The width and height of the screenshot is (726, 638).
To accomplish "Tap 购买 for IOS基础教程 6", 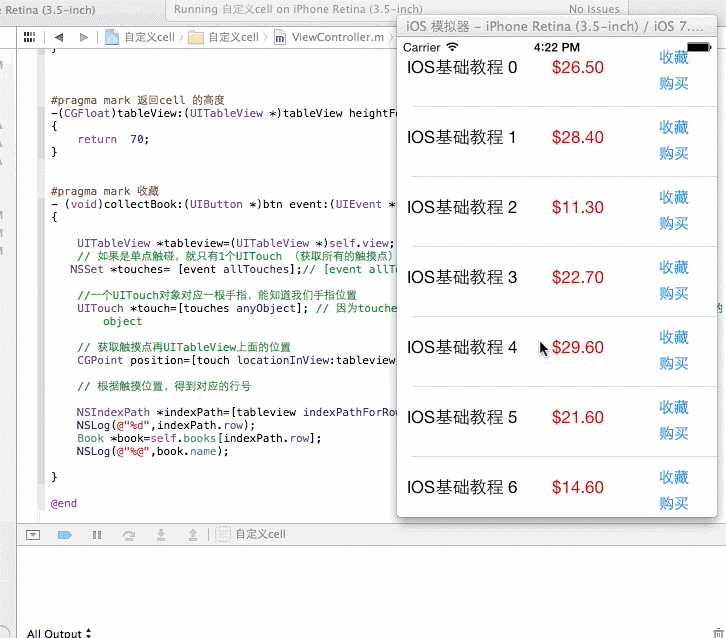I will click(x=674, y=504).
